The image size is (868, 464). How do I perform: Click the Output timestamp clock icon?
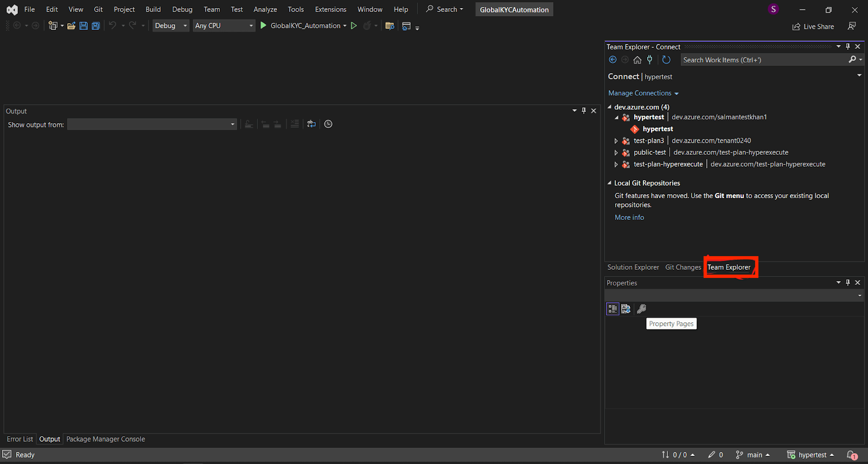pyautogui.click(x=328, y=124)
